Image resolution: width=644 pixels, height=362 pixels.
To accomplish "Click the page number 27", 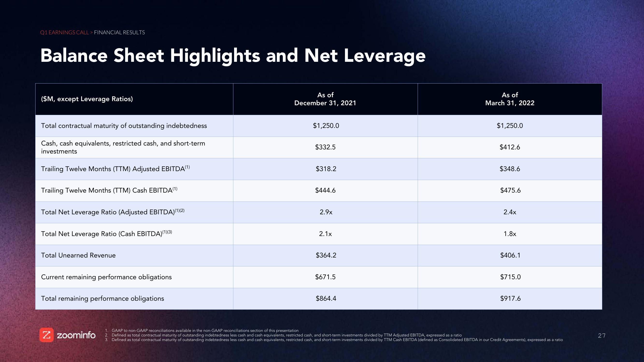I will (602, 335).
